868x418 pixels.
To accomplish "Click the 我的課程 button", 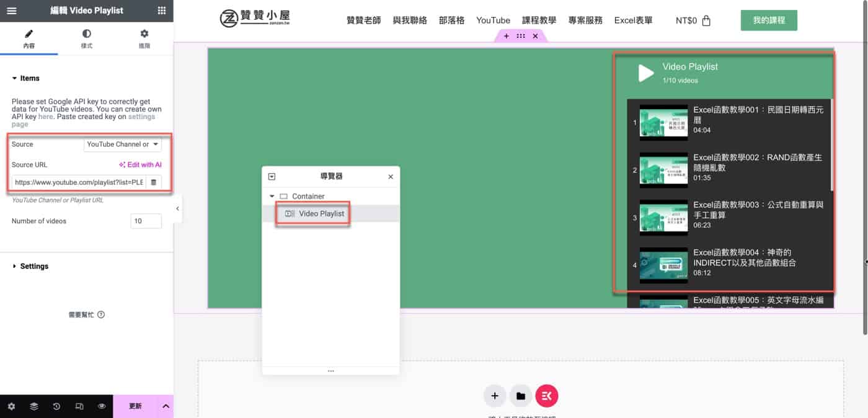I will point(769,20).
